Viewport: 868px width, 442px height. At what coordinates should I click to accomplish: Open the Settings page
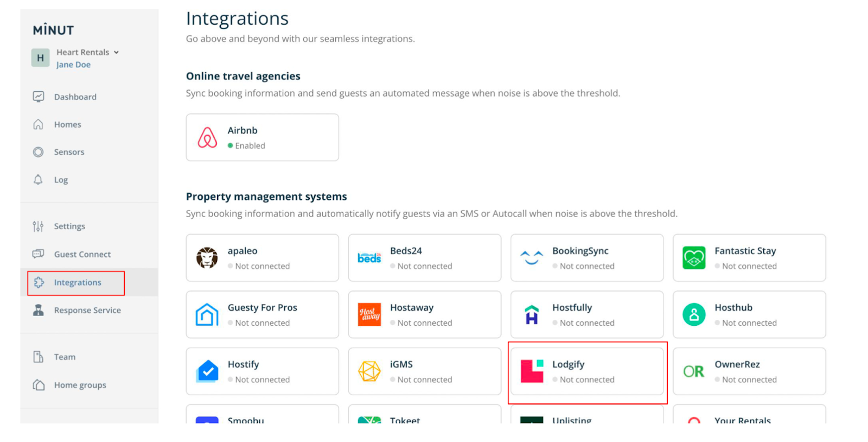[69, 226]
